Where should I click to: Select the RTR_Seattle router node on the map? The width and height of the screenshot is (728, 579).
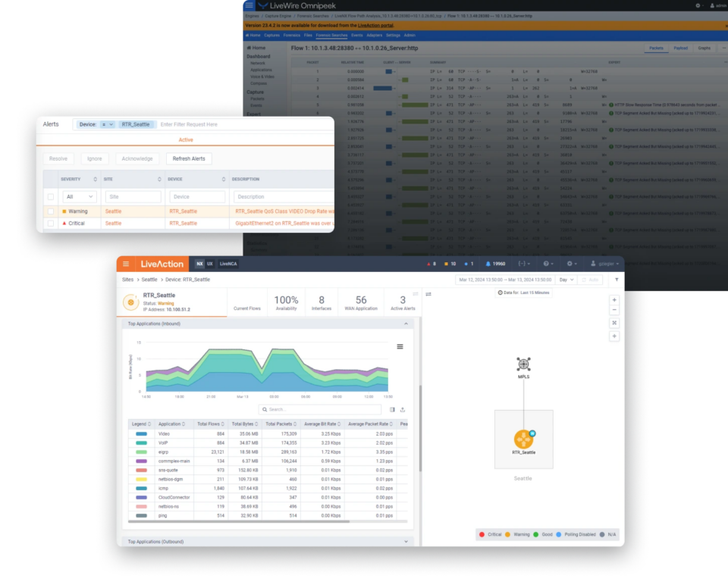523,439
